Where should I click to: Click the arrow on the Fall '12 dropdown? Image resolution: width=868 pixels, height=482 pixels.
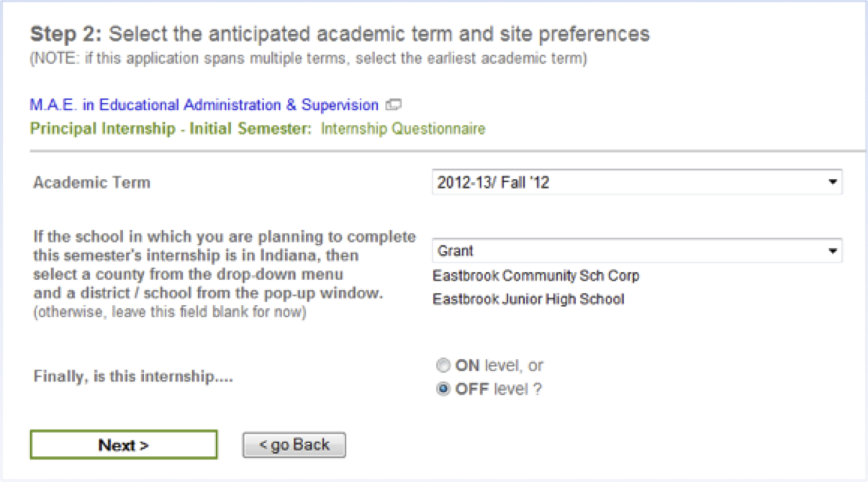coord(833,183)
